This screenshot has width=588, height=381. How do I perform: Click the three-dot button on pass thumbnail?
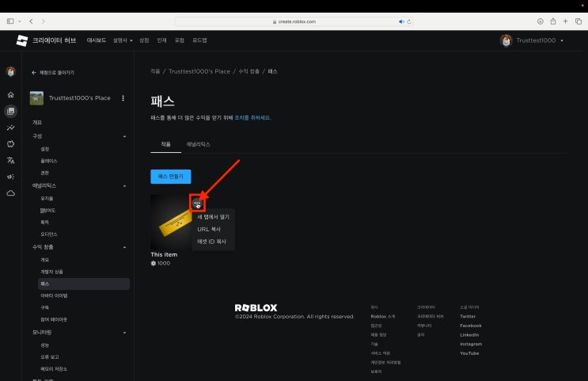point(197,204)
